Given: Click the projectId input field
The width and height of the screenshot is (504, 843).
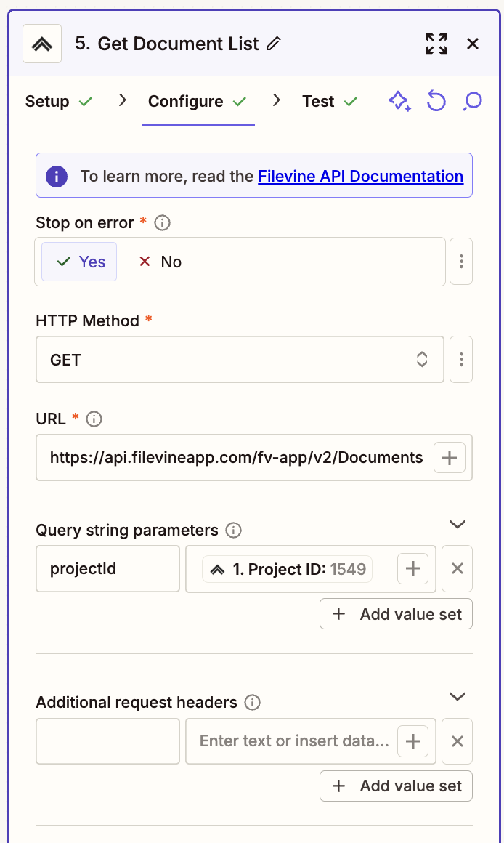Looking at the screenshot, I should [107, 568].
